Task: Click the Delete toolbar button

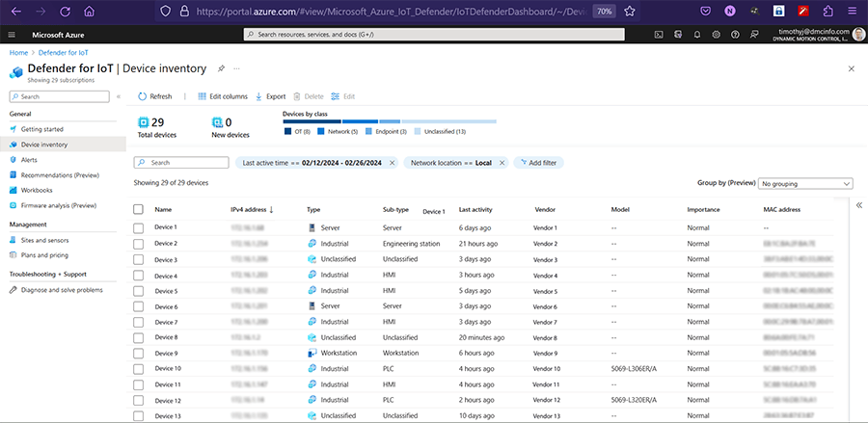Action: [309, 96]
